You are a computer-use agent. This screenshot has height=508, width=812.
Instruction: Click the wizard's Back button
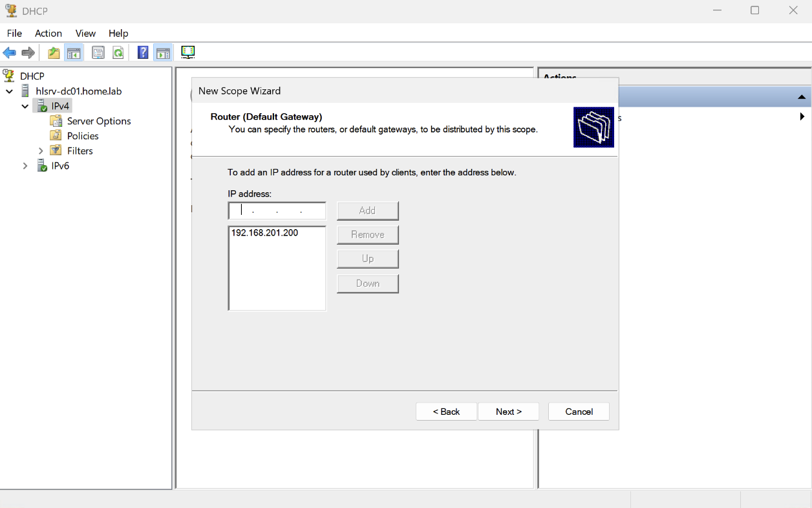tap(446, 412)
